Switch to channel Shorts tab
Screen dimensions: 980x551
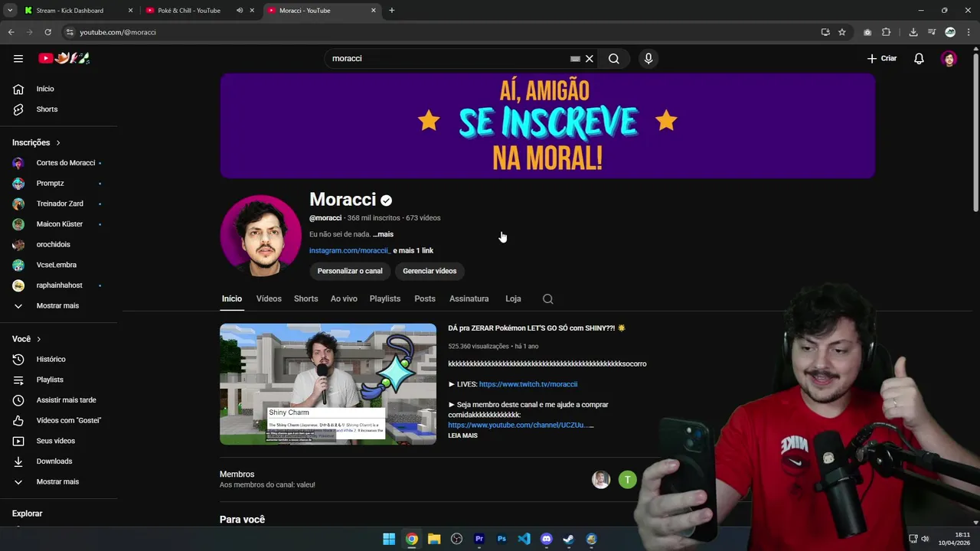click(305, 298)
